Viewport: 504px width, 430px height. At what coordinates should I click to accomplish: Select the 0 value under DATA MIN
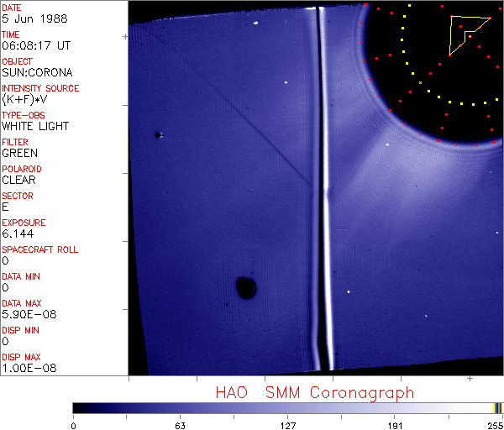[6, 287]
